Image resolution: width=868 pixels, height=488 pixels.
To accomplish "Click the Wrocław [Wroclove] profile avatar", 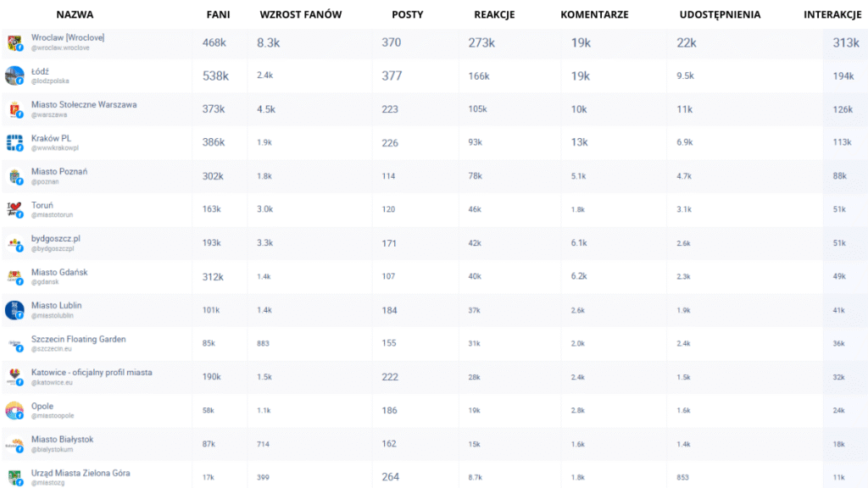I will (x=14, y=42).
